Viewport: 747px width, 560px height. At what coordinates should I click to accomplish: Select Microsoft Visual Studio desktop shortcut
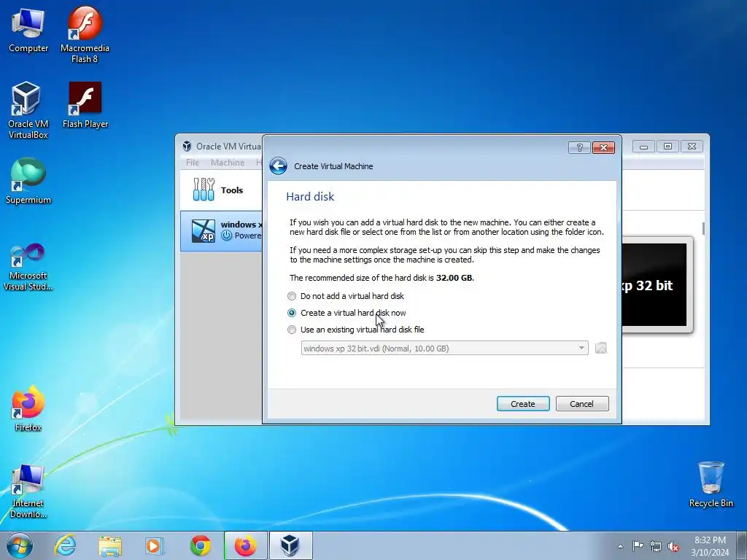[28, 267]
